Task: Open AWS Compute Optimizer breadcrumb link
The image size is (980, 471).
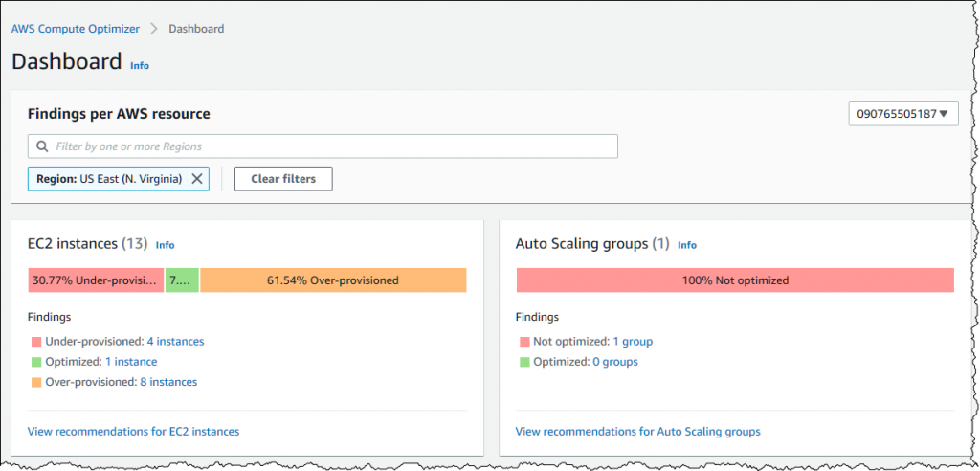Action: (75, 29)
